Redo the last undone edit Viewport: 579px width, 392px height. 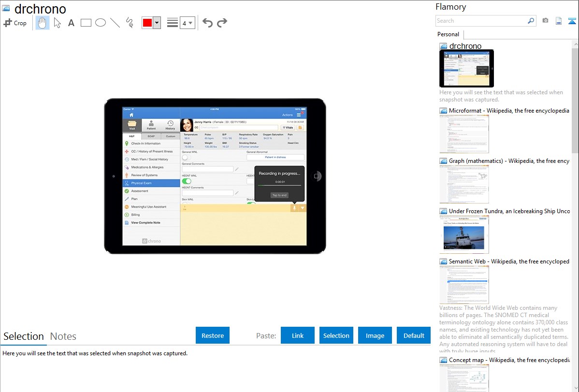point(222,23)
